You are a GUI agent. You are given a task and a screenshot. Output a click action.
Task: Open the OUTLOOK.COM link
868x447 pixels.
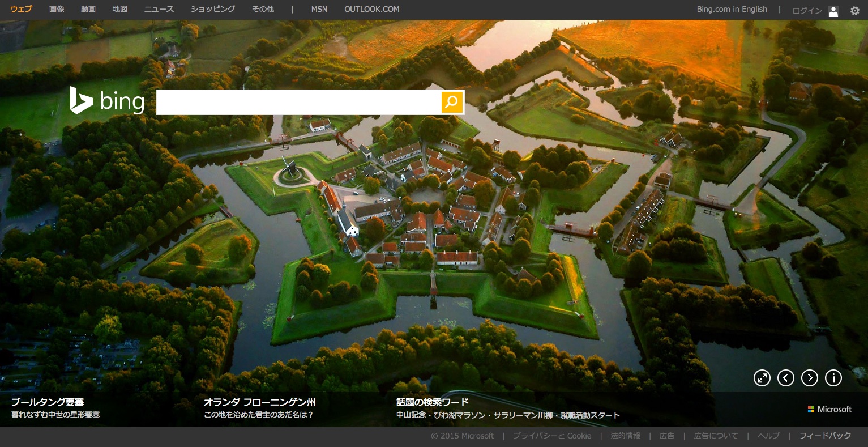(371, 9)
